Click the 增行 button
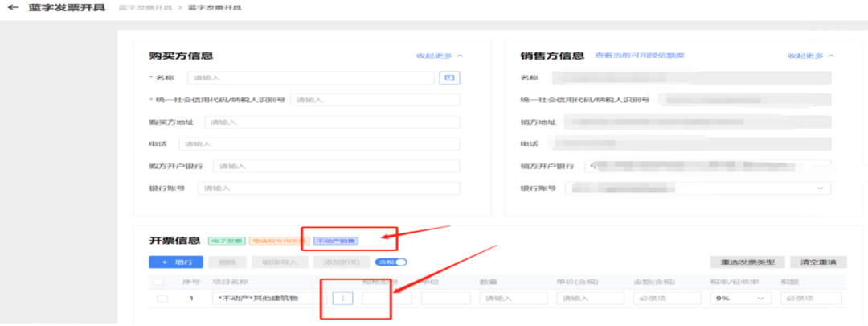The width and height of the screenshot is (868, 326). point(175,262)
